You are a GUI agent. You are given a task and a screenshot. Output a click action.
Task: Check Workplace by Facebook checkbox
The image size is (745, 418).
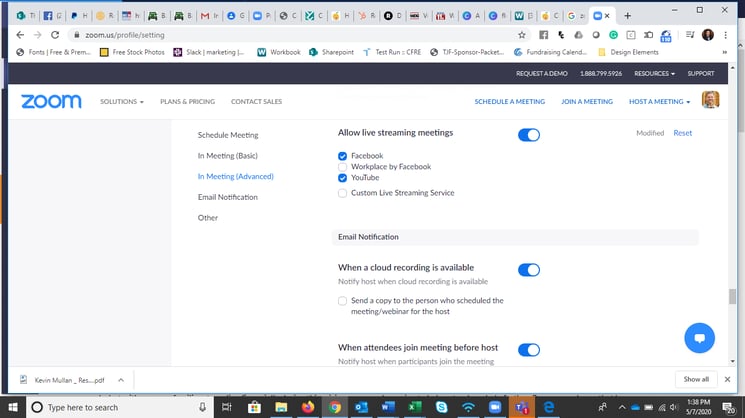tap(342, 167)
